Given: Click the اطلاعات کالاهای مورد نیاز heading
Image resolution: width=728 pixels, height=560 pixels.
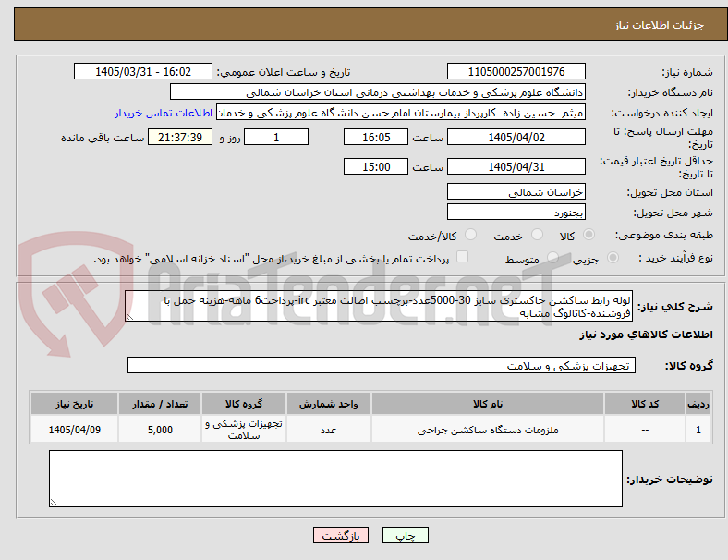Looking at the screenshot, I should coord(646,335).
